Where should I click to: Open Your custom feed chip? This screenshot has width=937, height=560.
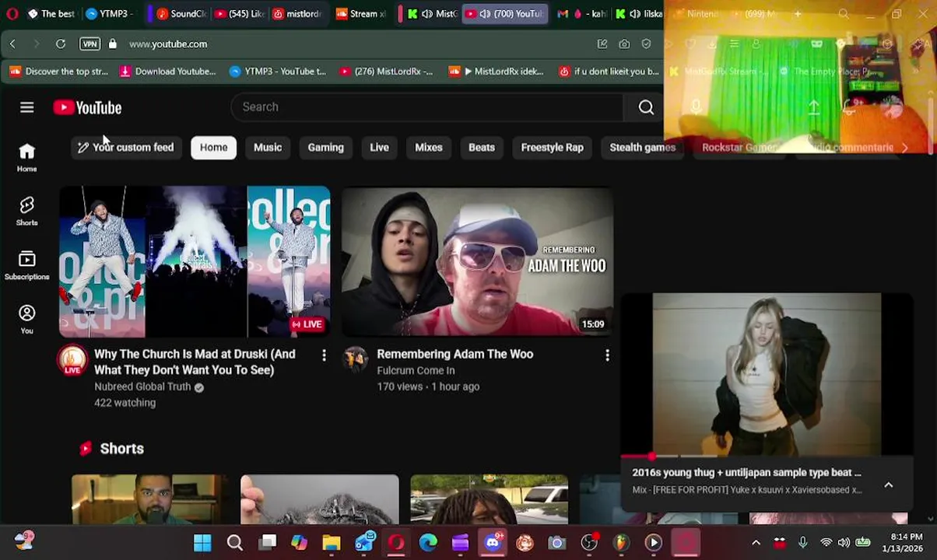(125, 147)
